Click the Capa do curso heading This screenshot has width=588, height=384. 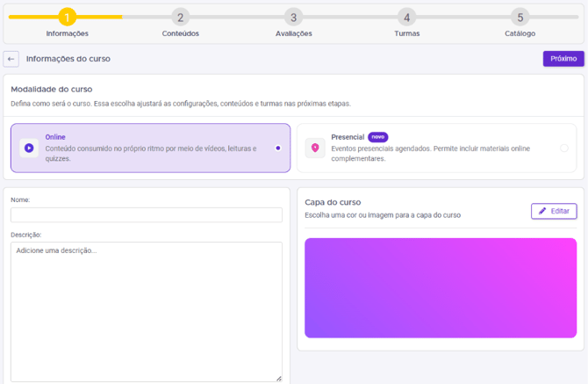coord(333,202)
